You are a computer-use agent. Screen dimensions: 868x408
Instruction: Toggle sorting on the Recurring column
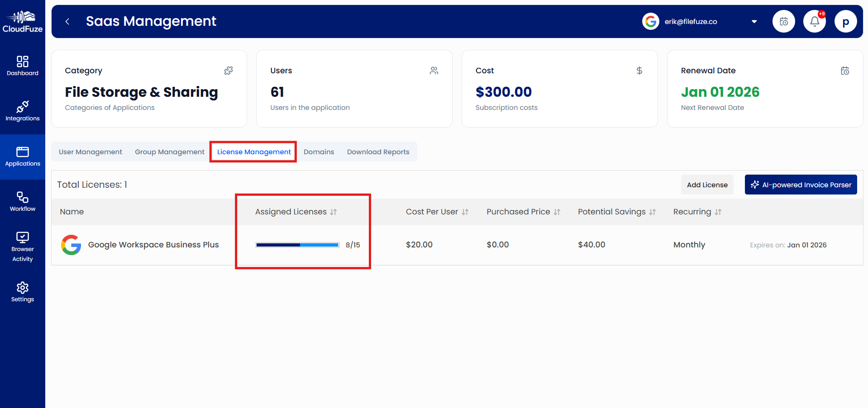(718, 211)
